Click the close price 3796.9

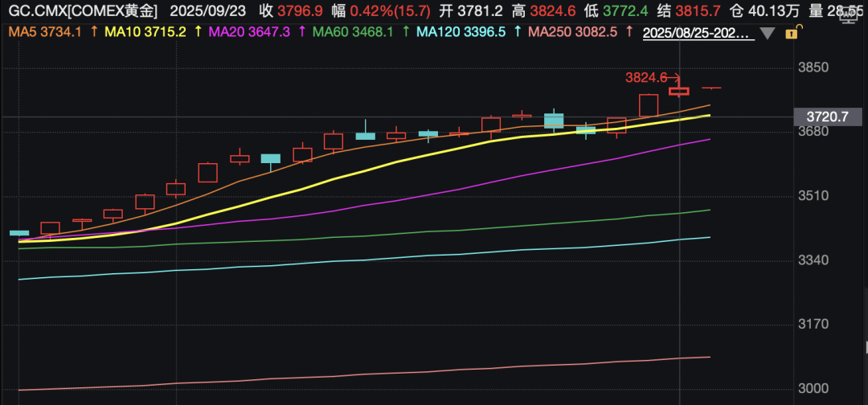coord(301,10)
